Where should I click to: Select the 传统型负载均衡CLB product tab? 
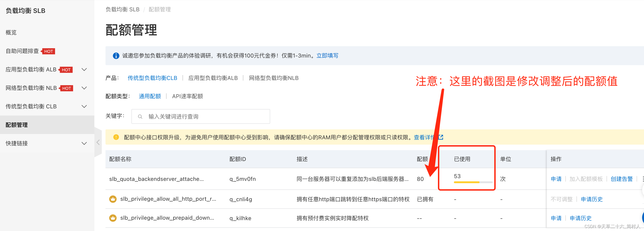click(x=152, y=78)
